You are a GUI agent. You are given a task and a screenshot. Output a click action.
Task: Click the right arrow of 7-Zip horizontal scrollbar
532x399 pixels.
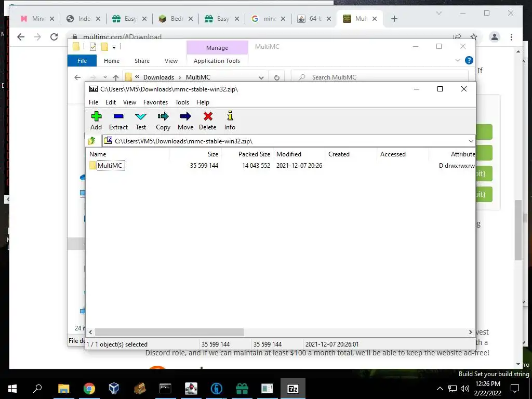pos(470,332)
